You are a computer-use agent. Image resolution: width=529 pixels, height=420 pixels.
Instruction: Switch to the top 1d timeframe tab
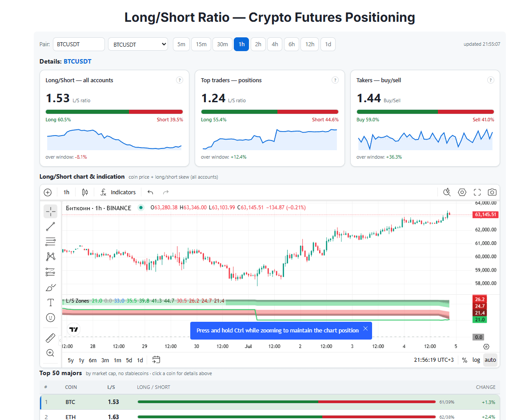click(328, 44)
